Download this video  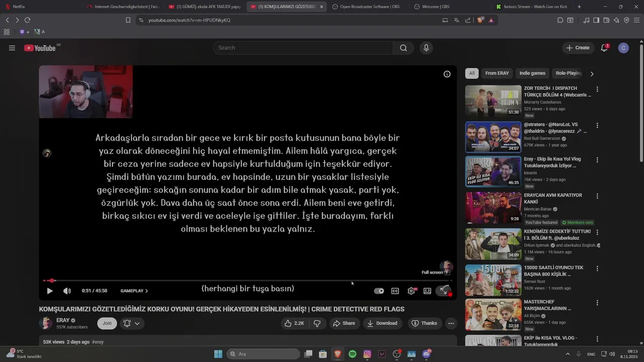382,323
